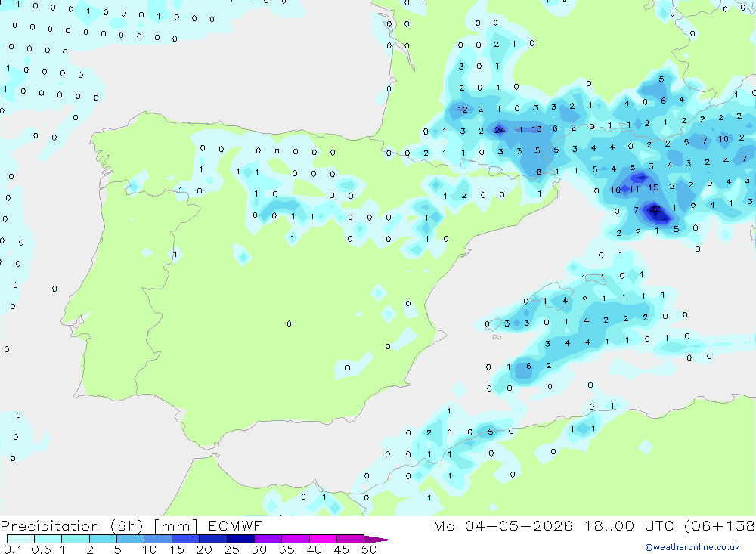Screen dimensions: 756x554
Task: Click the "(6h)" interval label
Action: pos(126,526)
